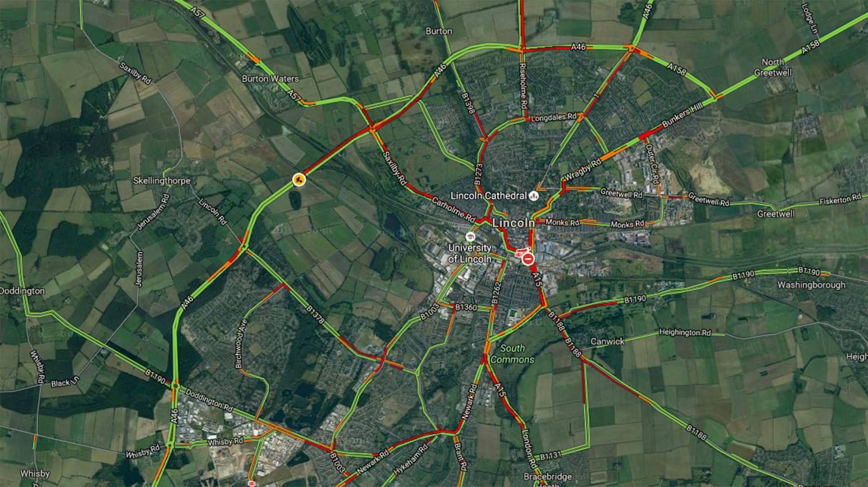Click the railway station symbol beside the closure icon
868x487 pixels.
[x=518, y=254]
